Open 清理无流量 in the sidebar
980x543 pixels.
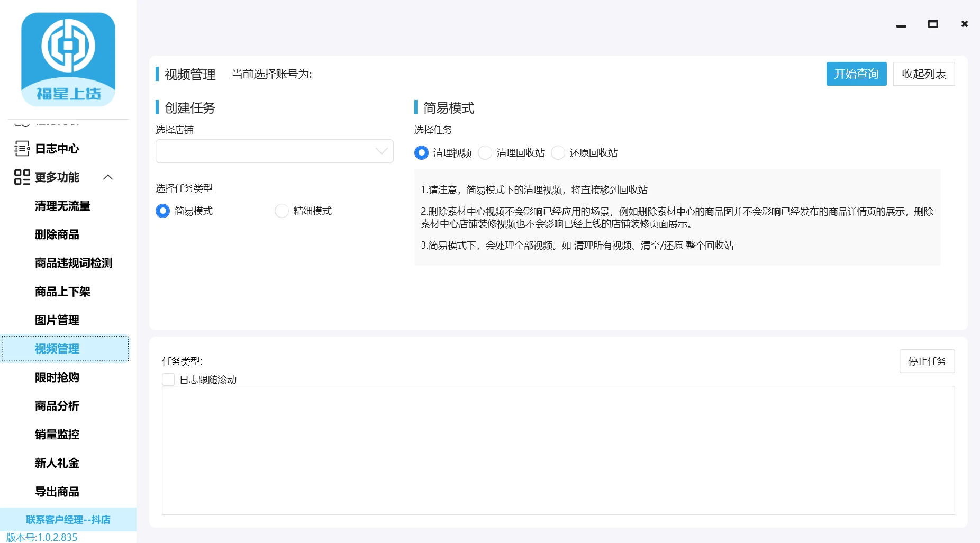(62, 206)
